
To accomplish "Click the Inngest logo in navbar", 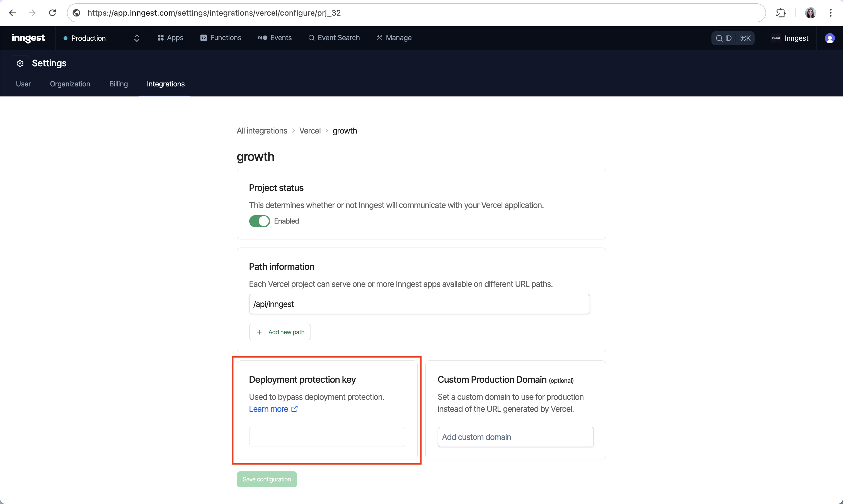I will point(28,38).
